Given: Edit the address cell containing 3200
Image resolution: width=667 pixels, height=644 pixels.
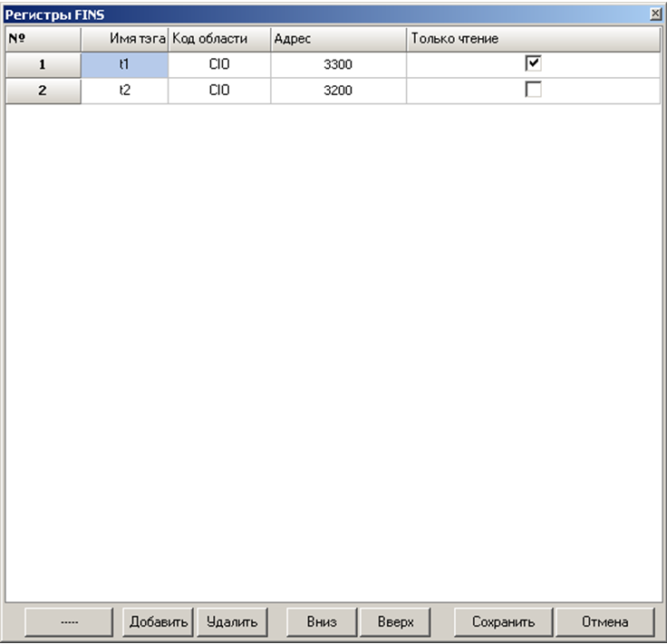Looking at the screenshot, I should [337, 91].
